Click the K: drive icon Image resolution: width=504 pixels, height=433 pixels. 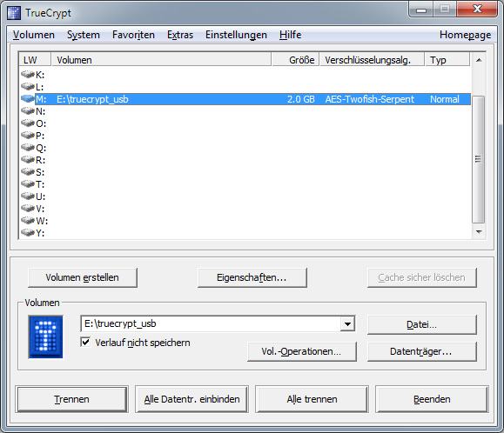click(28, 75)
